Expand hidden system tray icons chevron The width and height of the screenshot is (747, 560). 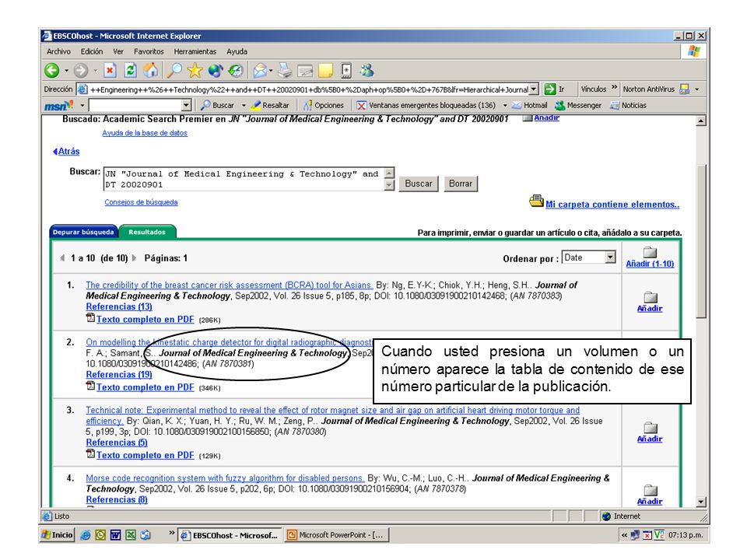pyautogui.click(x=624, y=535)
